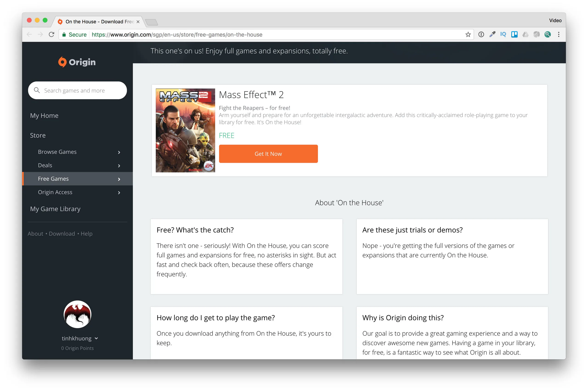Bookmark this page with the star icon
This screenshot has width=588, height=391.
[468, 34]
